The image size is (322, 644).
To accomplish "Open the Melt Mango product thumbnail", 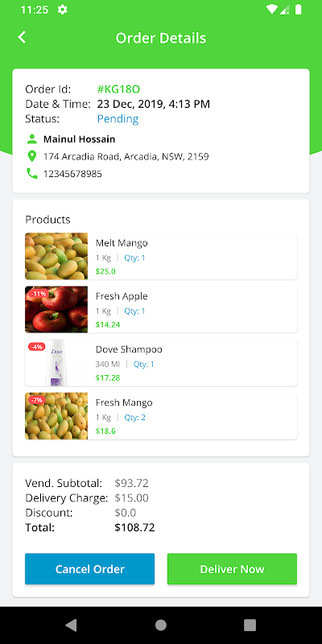I will click(56, 256).
